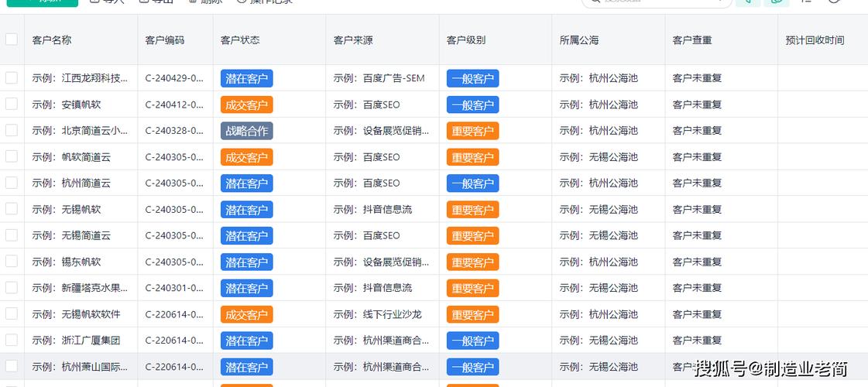Tick the 无锡帆软软件 row checkbox
868x387 pixels.
tap(12, 314)
